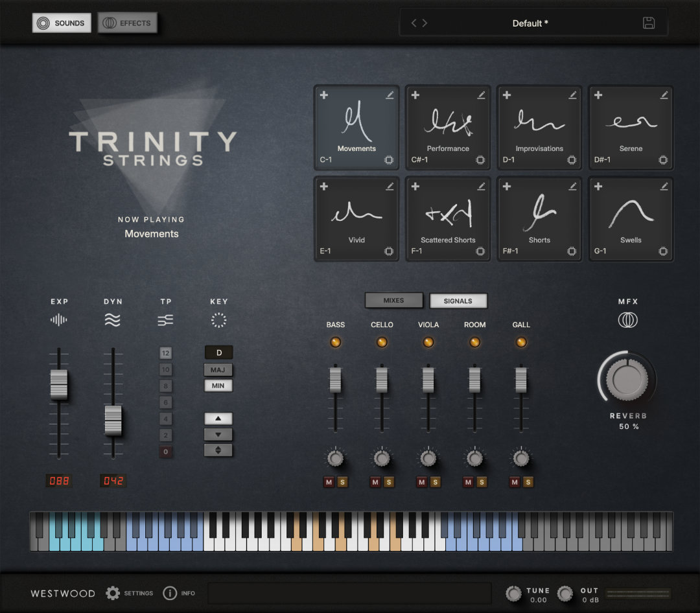The image size is (700, 613).
Task: Click the plus icon on Shorts tile
Action: [507, 187]
